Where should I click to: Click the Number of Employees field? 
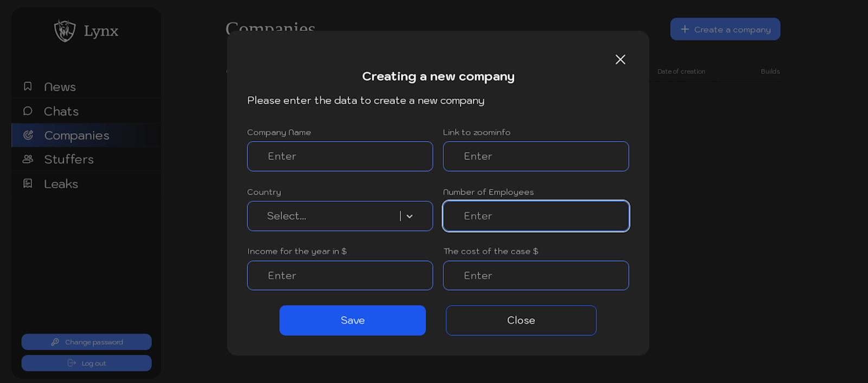coord(536,216)
